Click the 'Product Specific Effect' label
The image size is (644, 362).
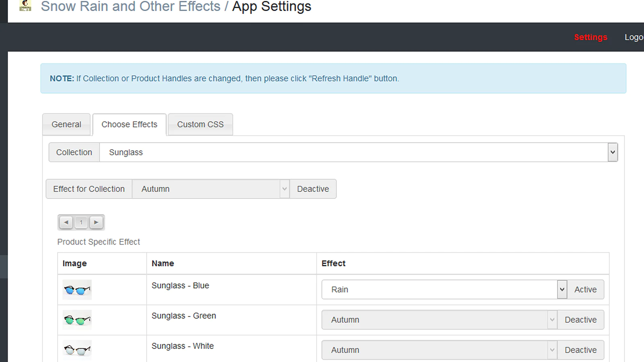tap(99, 242)
